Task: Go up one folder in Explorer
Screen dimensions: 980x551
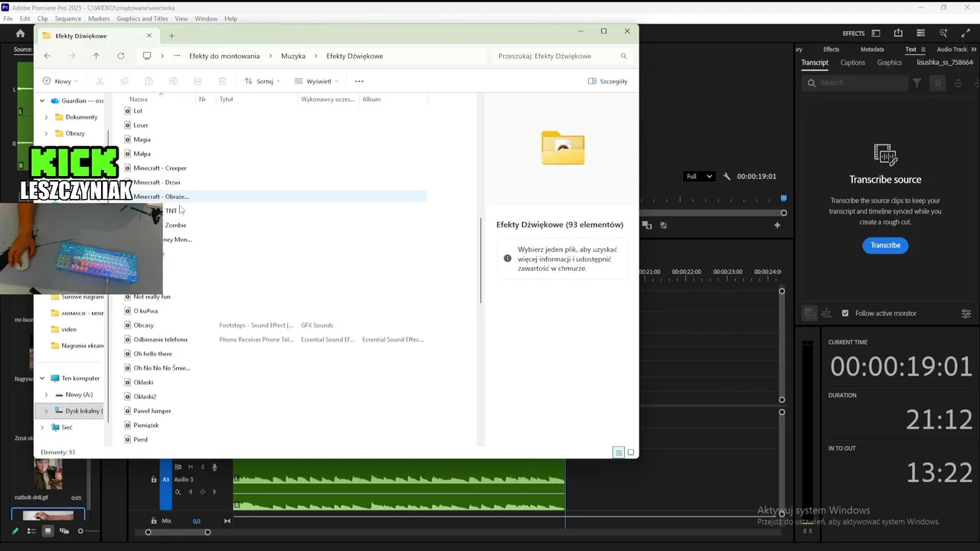Action: tap(96, 56)
